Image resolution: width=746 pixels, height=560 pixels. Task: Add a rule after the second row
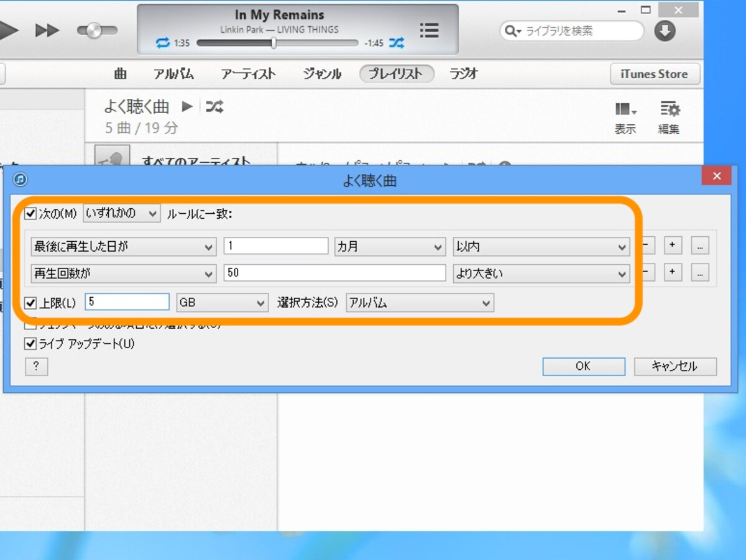coord(672,272)
